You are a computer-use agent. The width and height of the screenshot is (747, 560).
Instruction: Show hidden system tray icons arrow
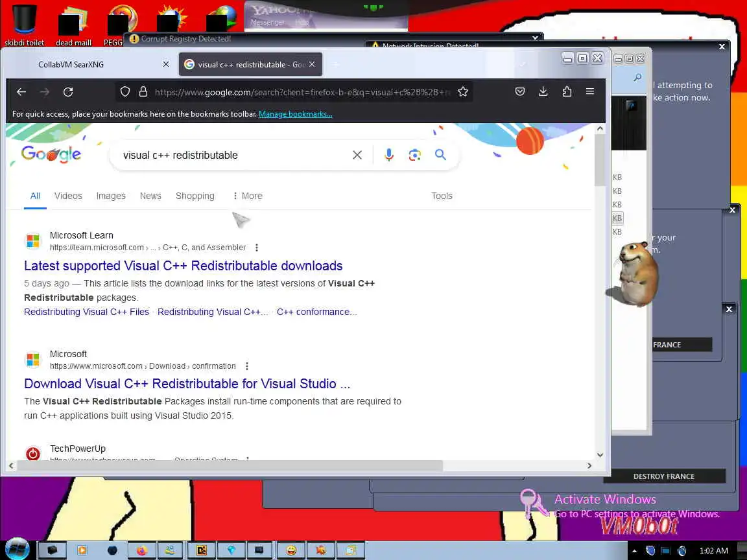coord(635,551)
